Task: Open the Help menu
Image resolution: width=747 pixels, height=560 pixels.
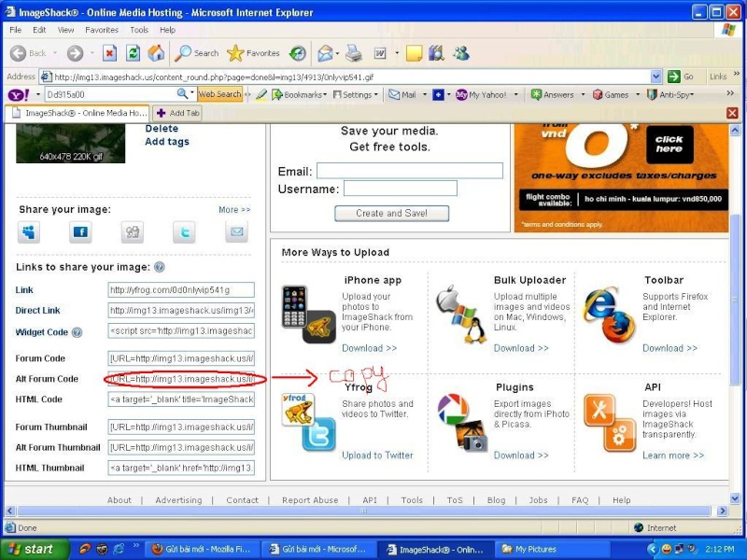Action: coord(167,30)
